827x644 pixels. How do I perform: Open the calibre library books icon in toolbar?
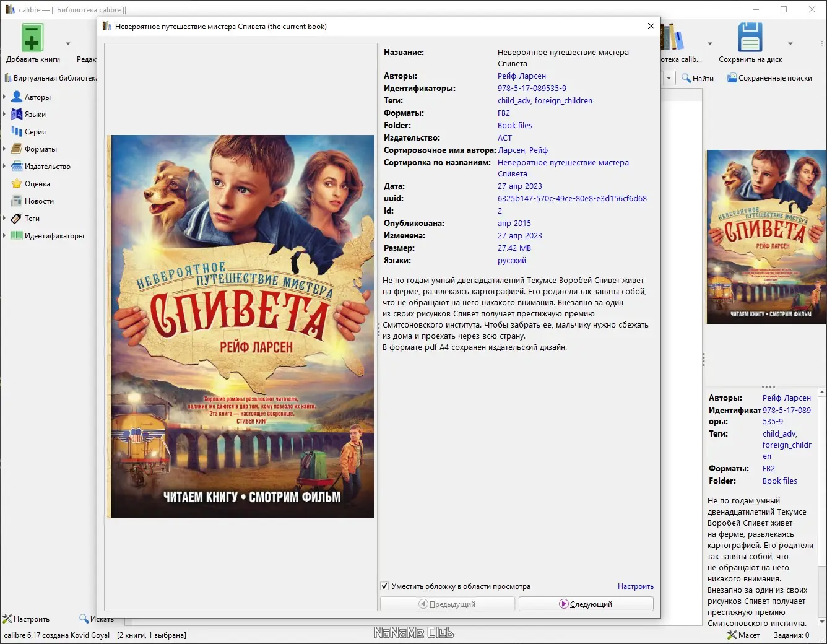(x=672, y=37)
